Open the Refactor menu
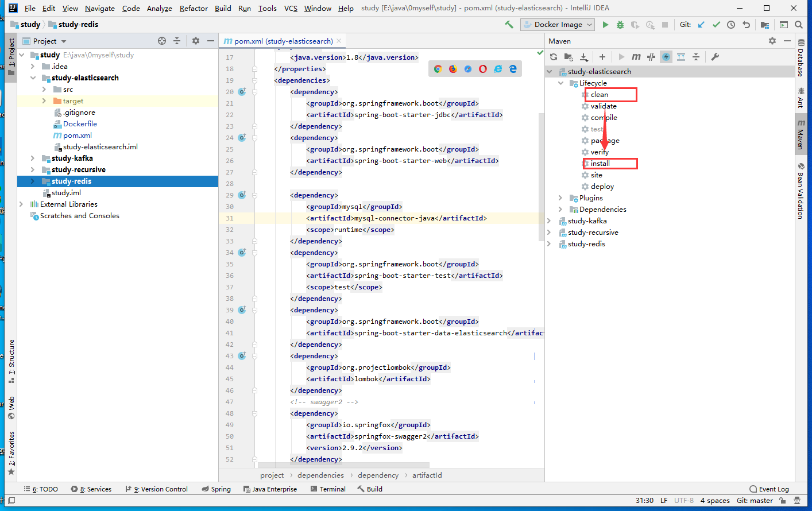Image resolution: width=812 pixels, height=511 pixels. [194, 9]
